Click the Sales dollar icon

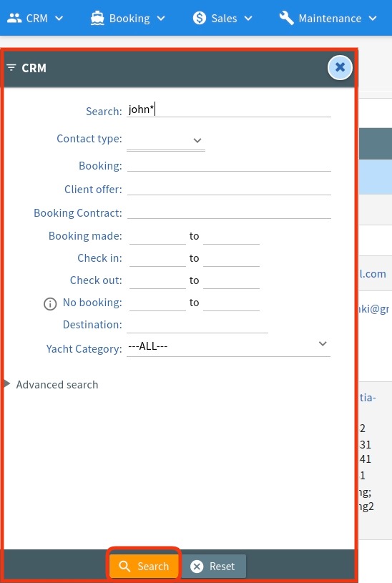(x=200, y=18)
